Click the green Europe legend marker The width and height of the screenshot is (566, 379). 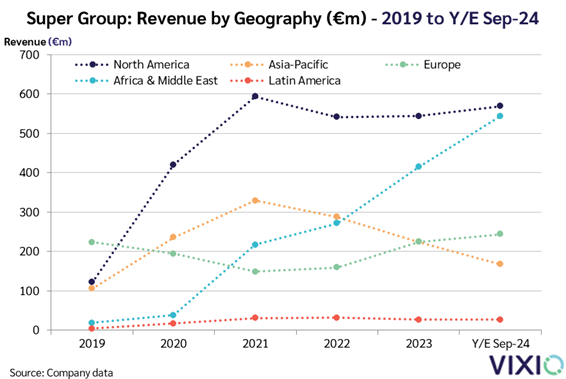point(402,65)
